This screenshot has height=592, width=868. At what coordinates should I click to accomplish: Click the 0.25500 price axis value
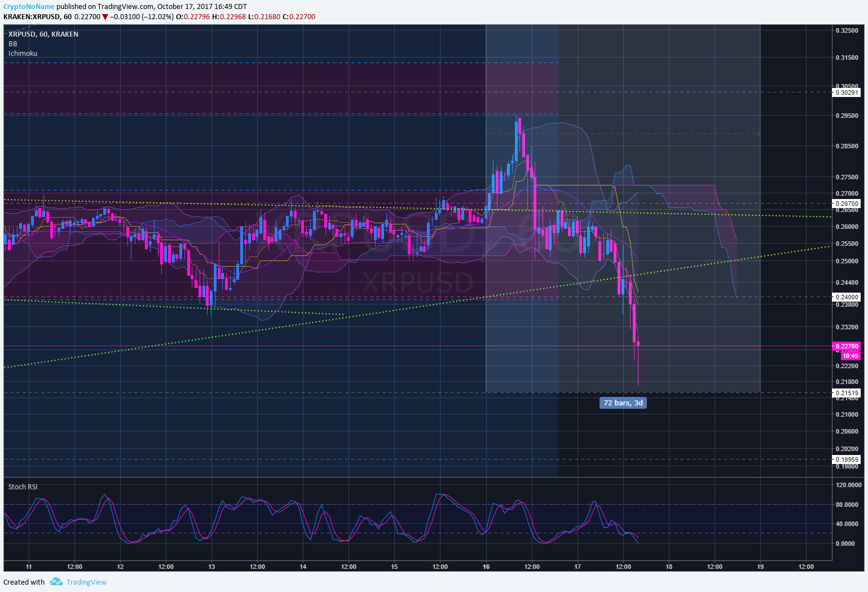[x=847, y=244]
